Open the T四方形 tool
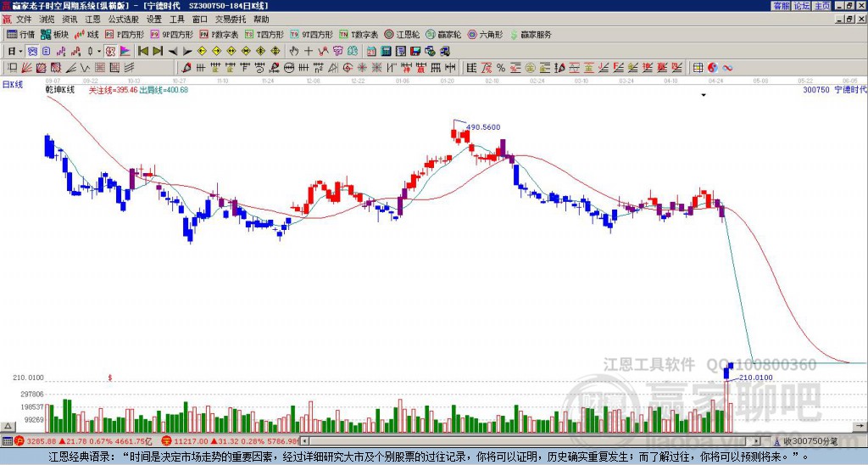Image resolution: width=868 pixels, height=465 pixels. 264,34
